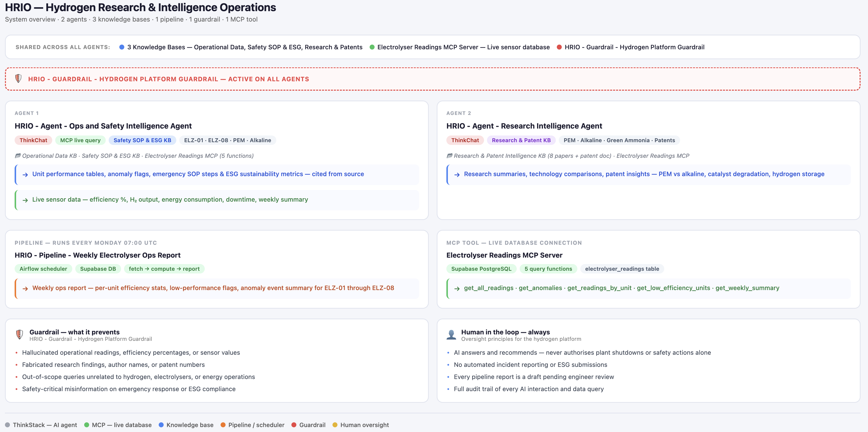Click the 'fetch → compute → report' tag
The image size is (868, 432).
[164, 269]
